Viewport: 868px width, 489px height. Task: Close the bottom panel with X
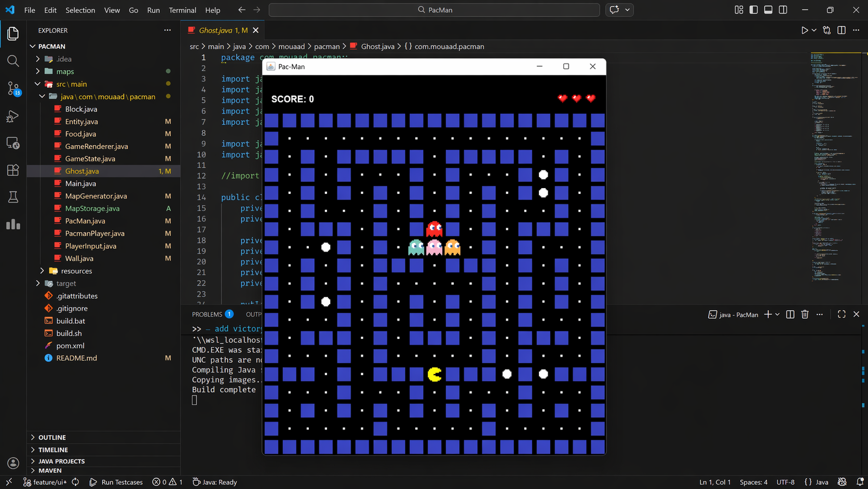[856, 314]
